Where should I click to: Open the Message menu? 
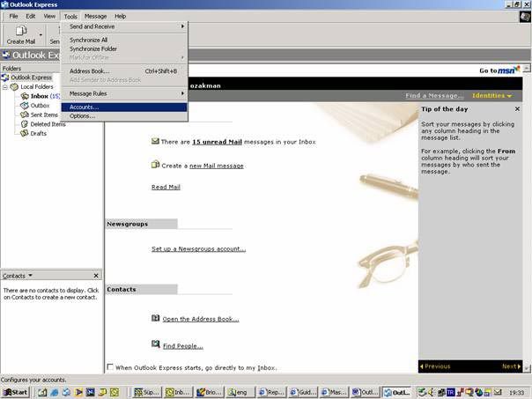click(95, 16)
